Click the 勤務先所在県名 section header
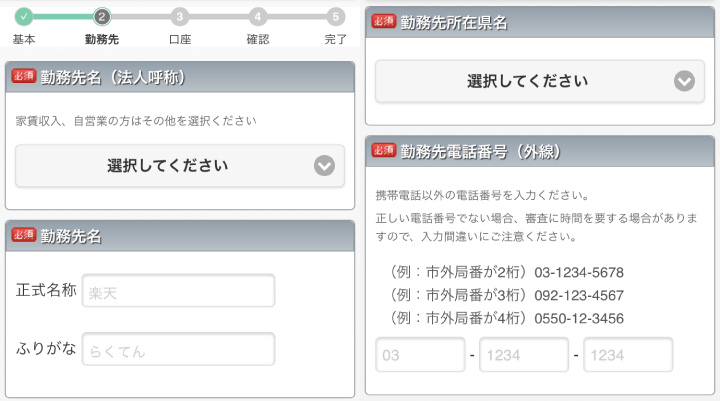The width and height of the screenshot is (720, 401). (x=540, y=23)
